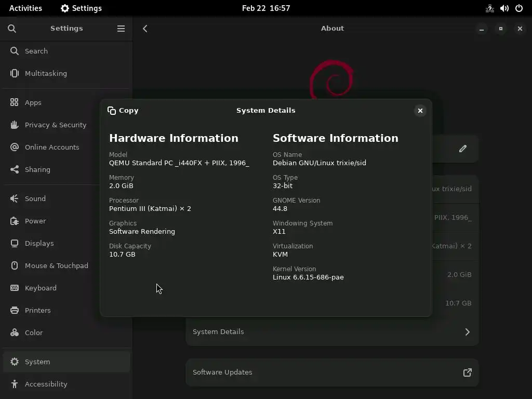
Task: Click the Software Information heading
Action: (336, 138)
